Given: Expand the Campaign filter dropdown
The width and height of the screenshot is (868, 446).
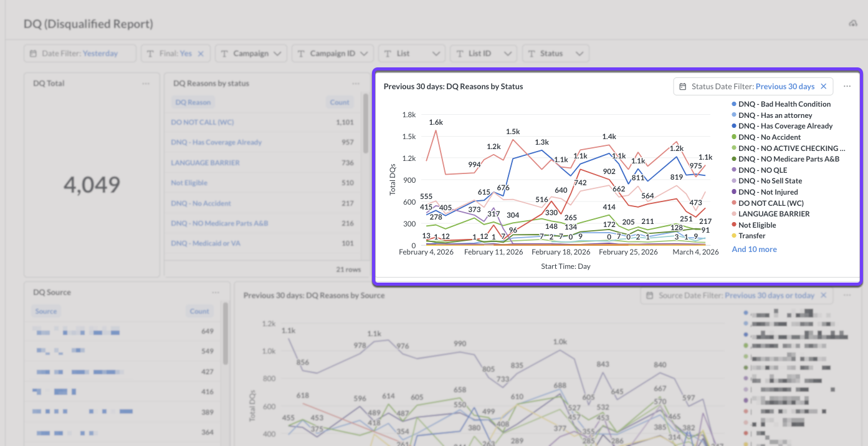Looking at the screenshot, I should tap(251, 54).
